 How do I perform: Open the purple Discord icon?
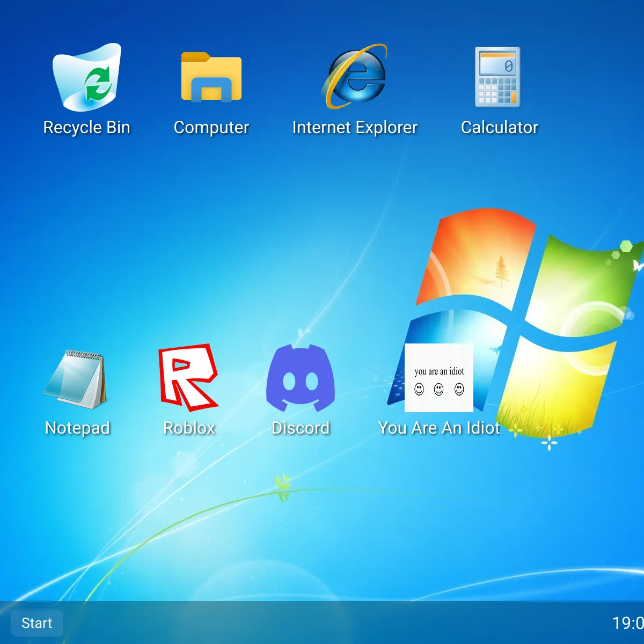click(x=301, y=378)
